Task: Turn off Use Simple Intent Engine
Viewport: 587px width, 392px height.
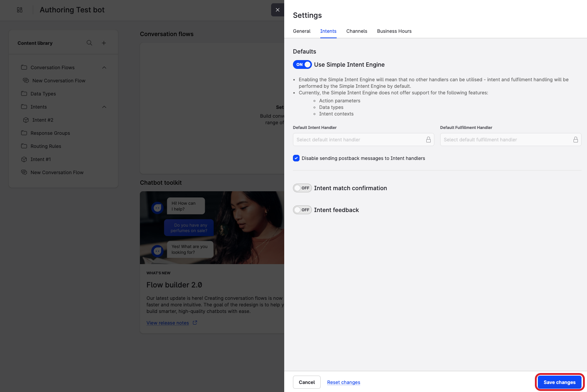Action: point(302,64)
